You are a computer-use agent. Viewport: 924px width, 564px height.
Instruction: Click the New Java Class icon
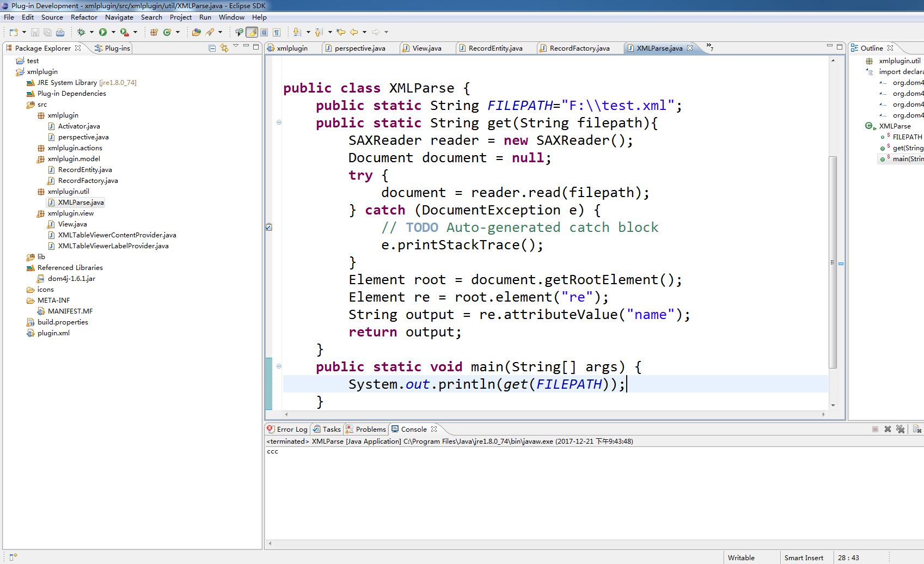click(167, 32)
